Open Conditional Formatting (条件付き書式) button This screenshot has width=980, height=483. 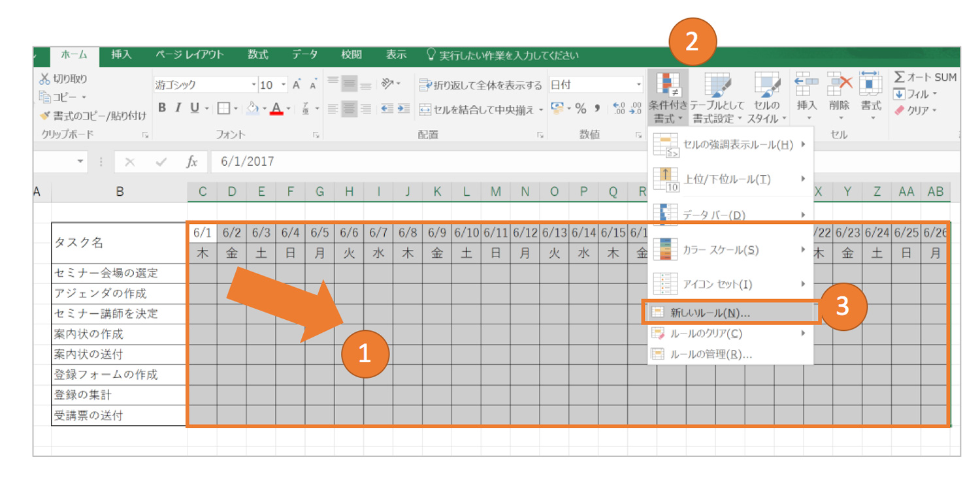(x=668, y=97)
